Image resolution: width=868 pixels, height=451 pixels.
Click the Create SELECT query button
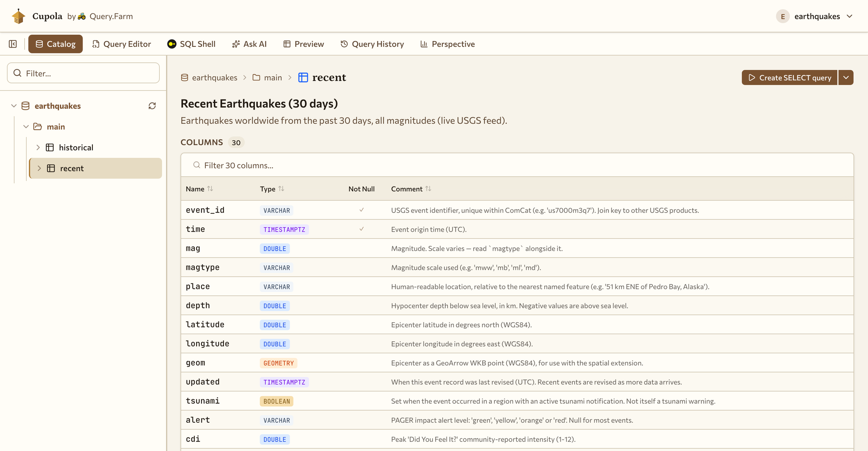789,78
